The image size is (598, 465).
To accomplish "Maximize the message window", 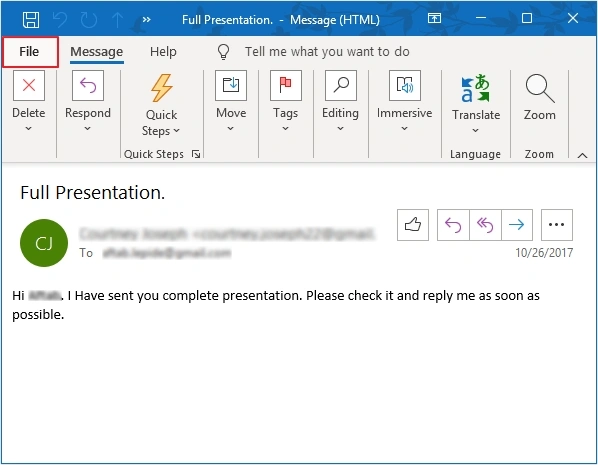I will tap(527, 18).
